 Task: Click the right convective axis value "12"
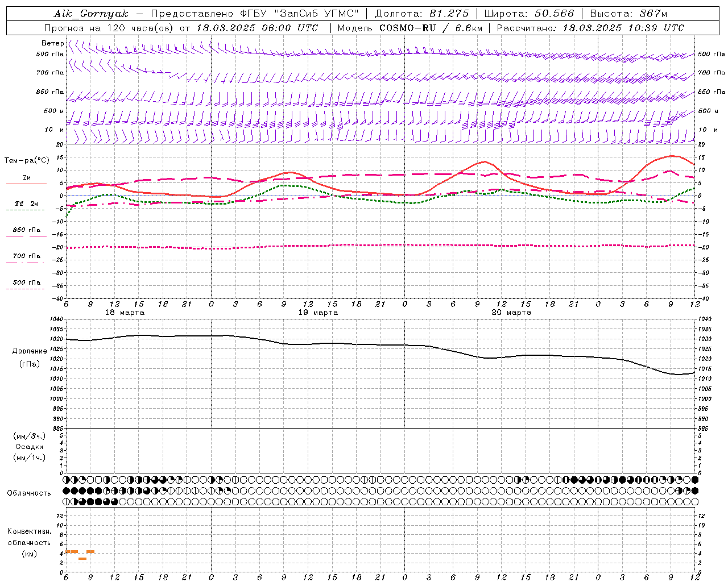tap(702, 516)
